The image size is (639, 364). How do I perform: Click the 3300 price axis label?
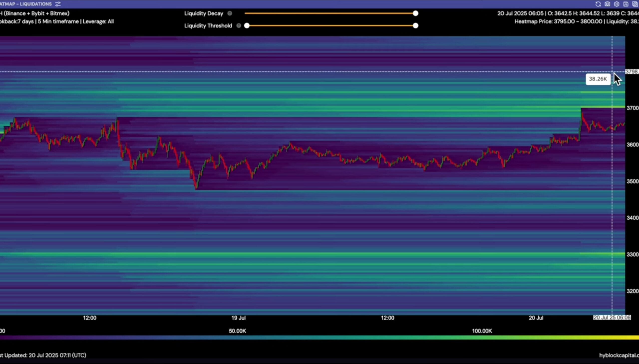632,255
